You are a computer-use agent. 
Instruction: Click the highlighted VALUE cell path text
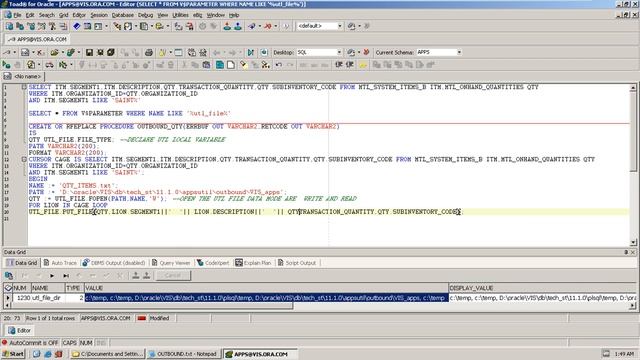click(266, 298)
